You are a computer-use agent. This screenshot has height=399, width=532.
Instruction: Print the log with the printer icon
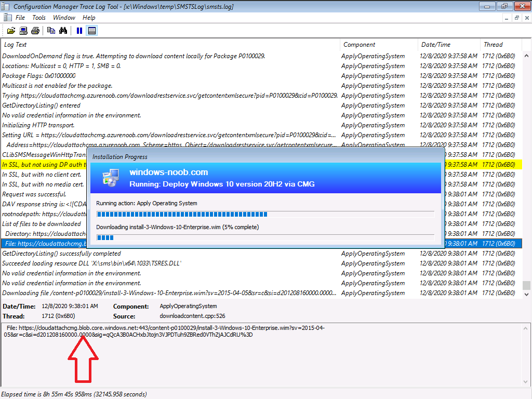click(x=35, y=31)
